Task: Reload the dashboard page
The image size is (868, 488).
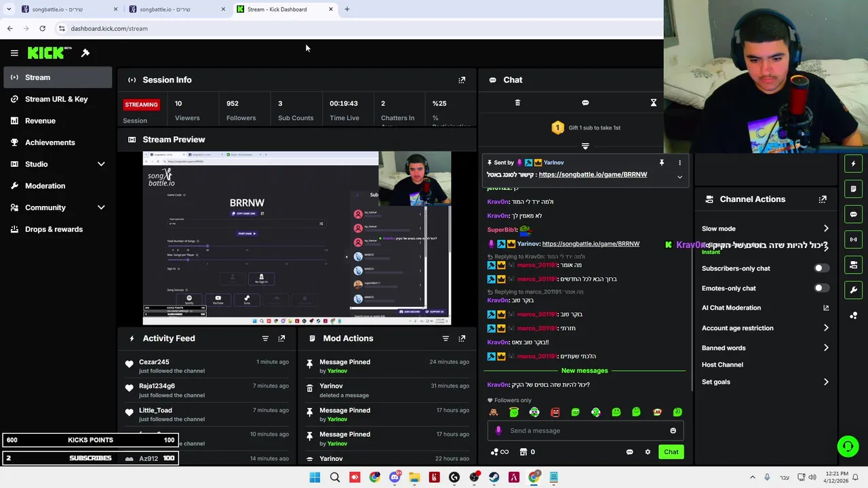Action: click(42, 28)
